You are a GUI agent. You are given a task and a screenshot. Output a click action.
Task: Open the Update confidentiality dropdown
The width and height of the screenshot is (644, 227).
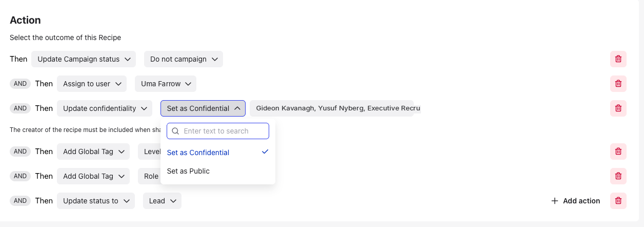point(105,108)
